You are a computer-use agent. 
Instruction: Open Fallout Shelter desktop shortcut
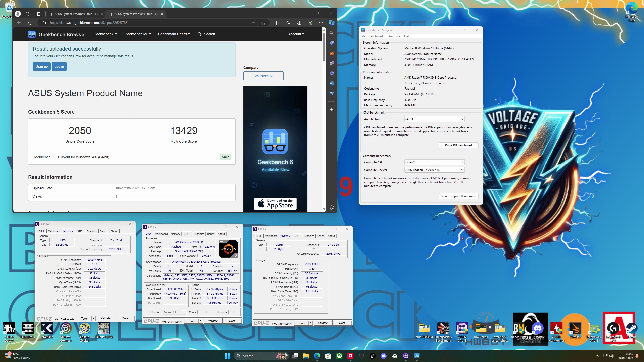click(85, 332)
